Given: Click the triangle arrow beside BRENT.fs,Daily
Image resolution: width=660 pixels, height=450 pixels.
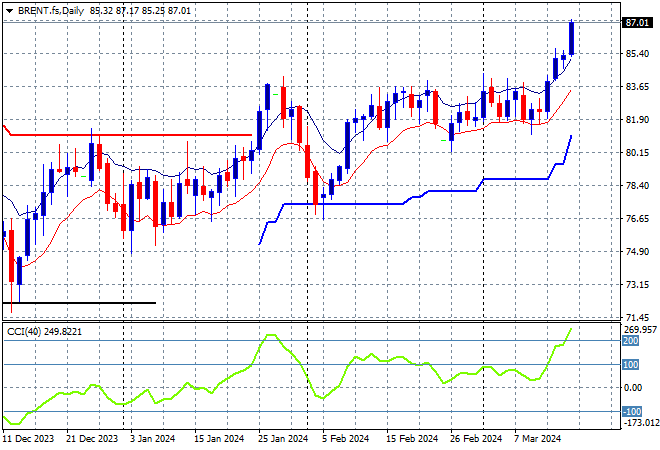Looking at the screenshot, I should [9, 10].
